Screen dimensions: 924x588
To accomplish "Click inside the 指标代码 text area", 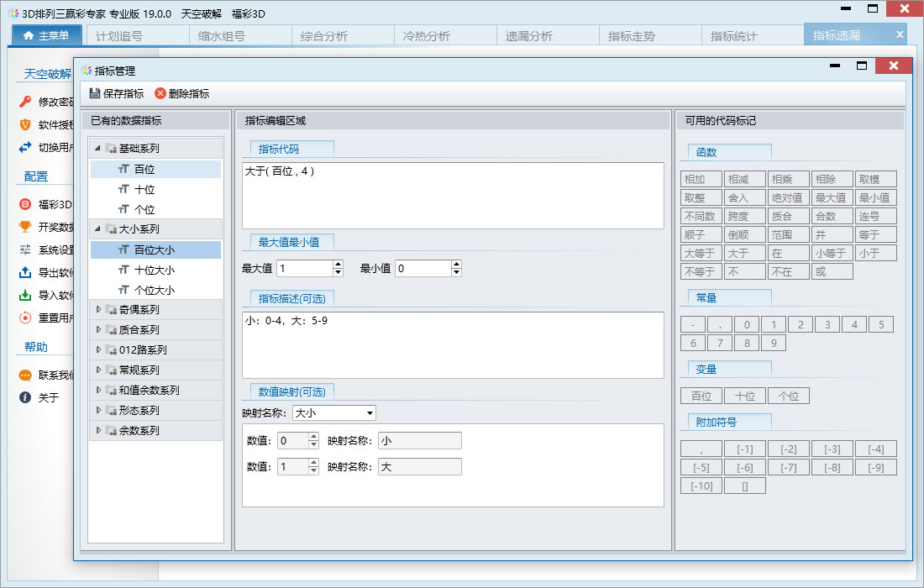I will pos(453,196).
